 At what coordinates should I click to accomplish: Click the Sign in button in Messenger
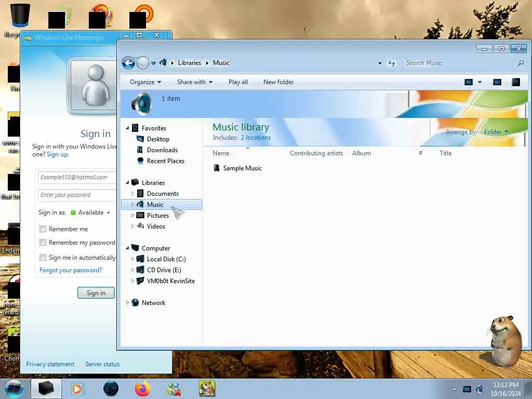point(96,293)
